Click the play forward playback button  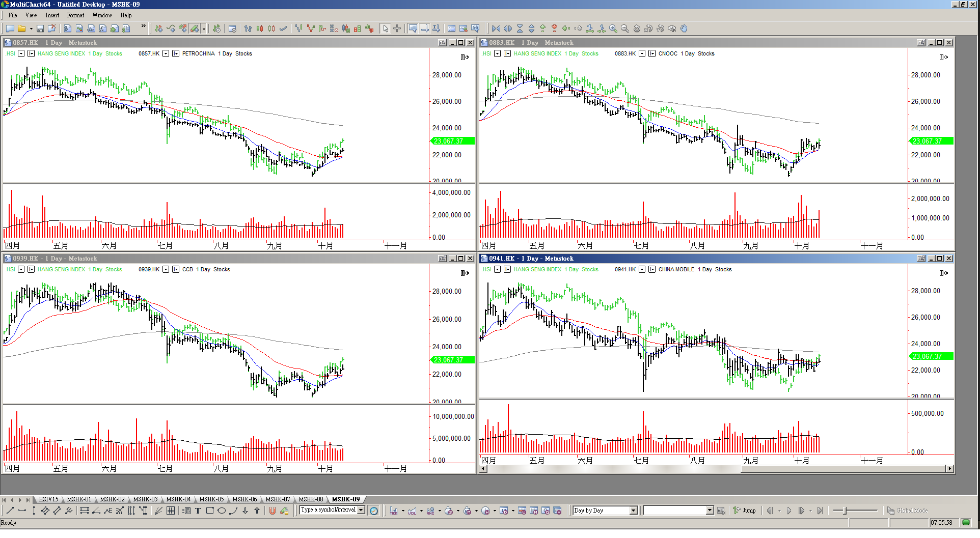pos(788,511)
